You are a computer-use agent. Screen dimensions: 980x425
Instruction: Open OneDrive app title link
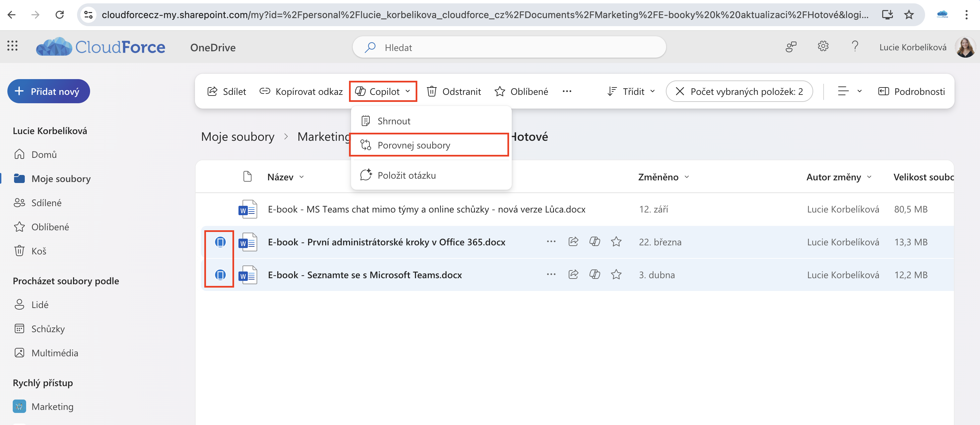(x=213, y=48)
